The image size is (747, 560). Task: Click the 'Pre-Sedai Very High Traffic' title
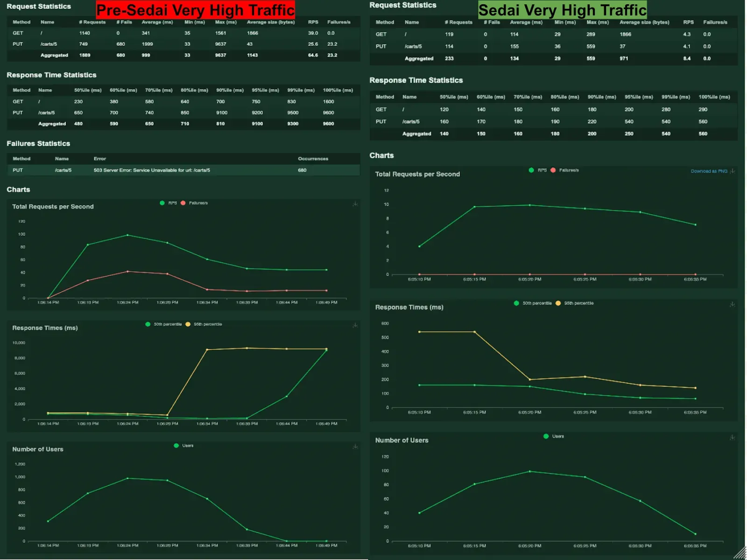tap(195, 10)
